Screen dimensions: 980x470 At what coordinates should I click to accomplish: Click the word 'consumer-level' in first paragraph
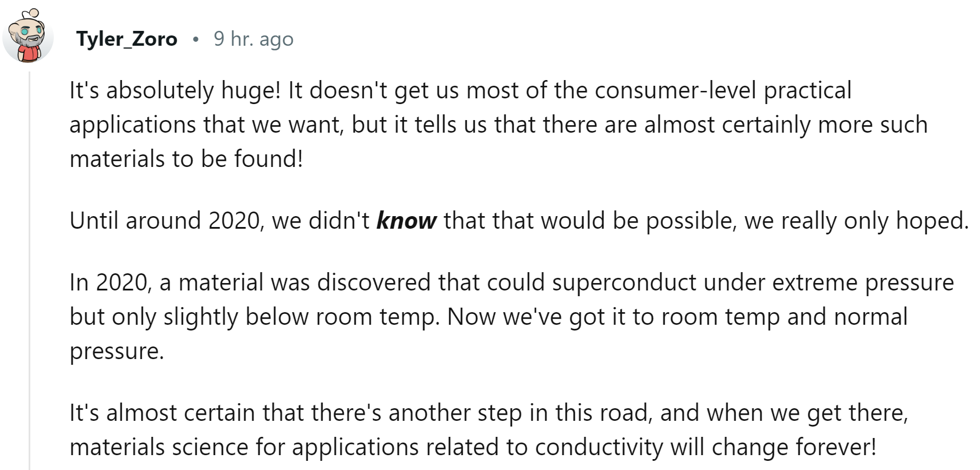tap(676, 90)
